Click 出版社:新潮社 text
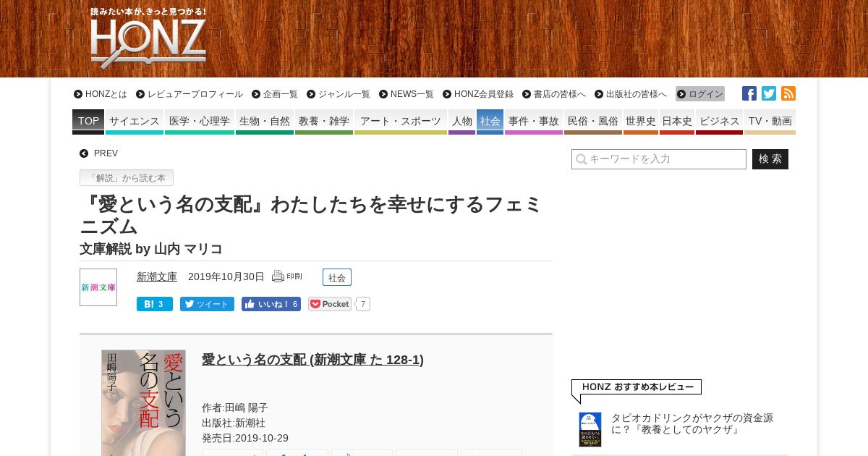 point(234,423)
